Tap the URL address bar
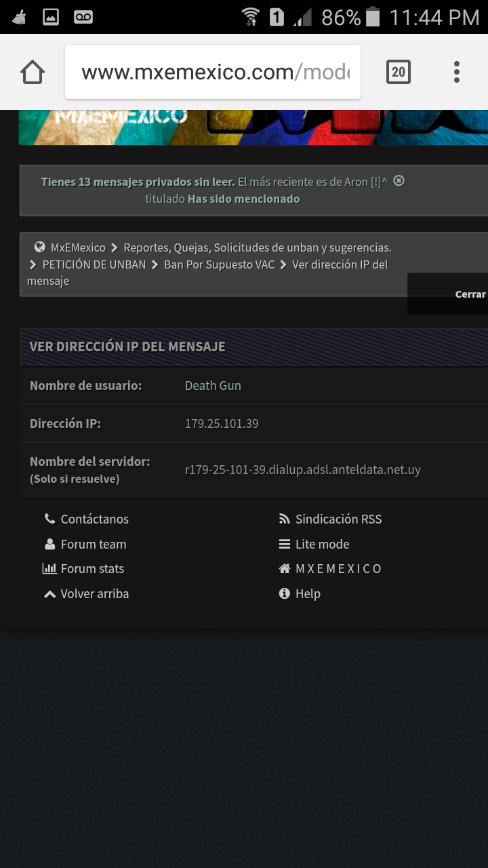The image size is (488, 868). pos(213,72)
